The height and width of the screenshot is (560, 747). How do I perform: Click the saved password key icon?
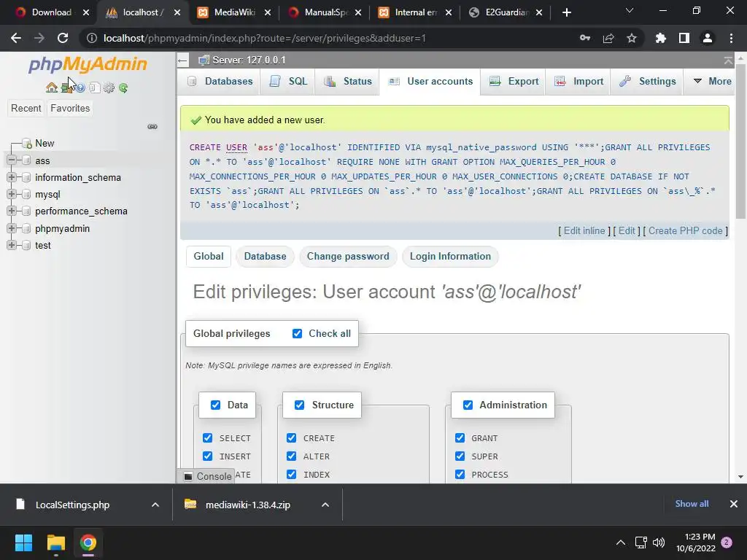[585, 38]
